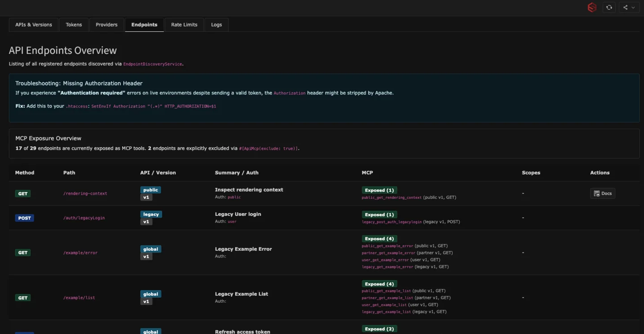Click public_get_example_error tool name
This screenshot has width=644, height=334.
(x=387, y=246)
